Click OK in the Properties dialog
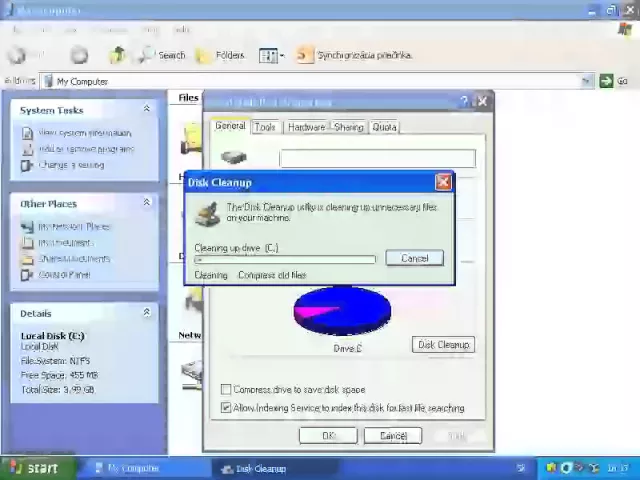This screenshot has height=480, width=640. pyautogui.click(x=328, y=436)
